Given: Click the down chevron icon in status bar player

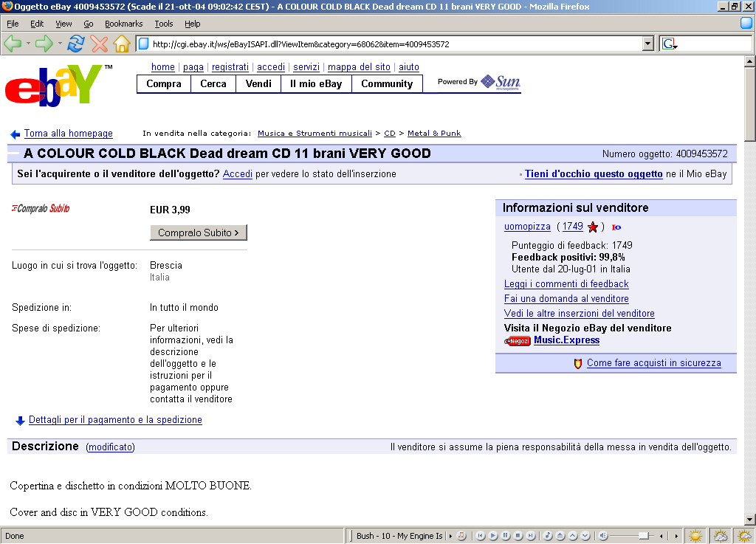Looking at the screenshot, I should (x=585, y=536).
